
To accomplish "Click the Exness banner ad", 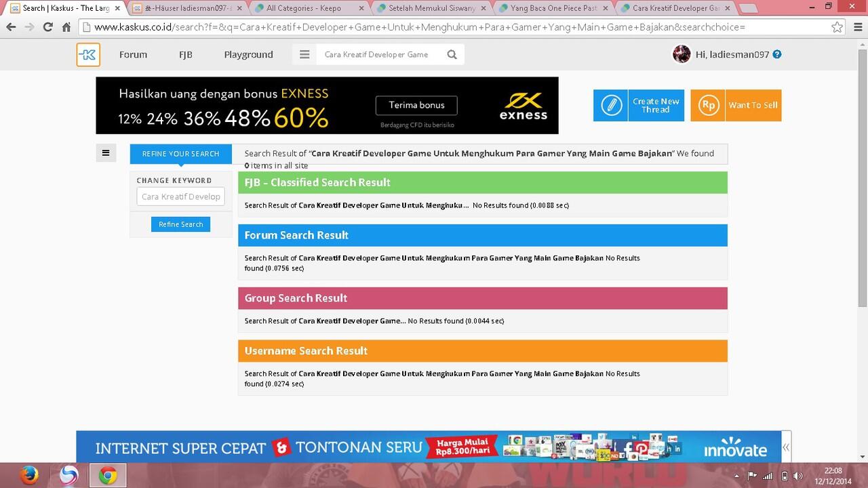I will (327, 105).
